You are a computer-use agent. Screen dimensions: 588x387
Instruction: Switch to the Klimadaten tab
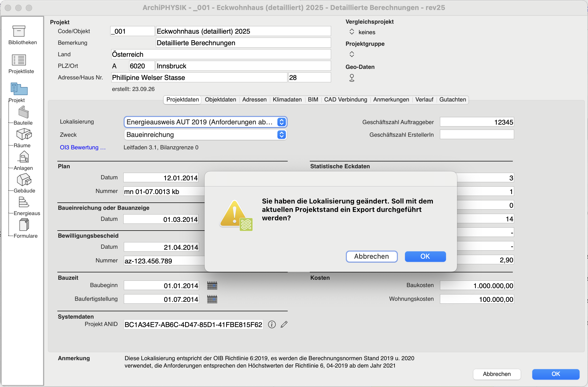point(287,100)
